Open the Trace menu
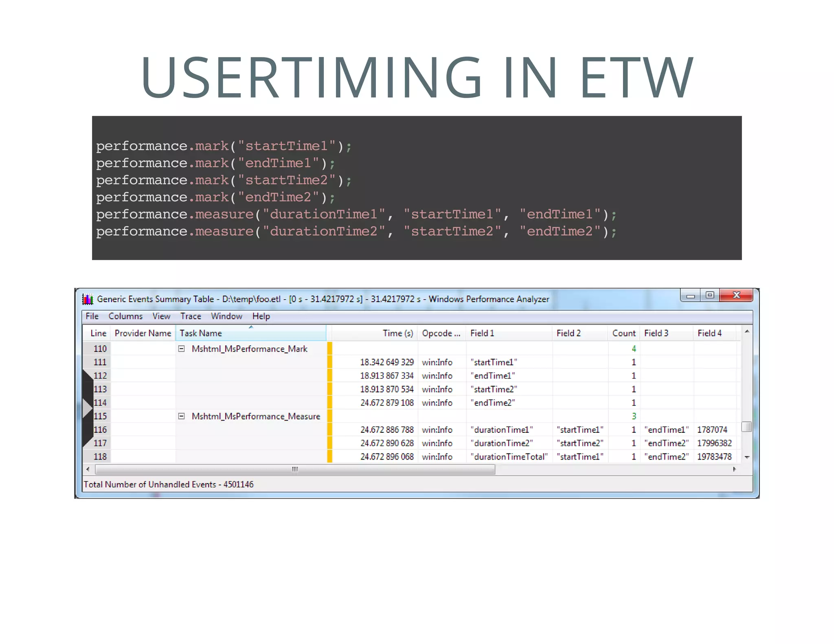The height and width of the screenshot is (644, 834). 191,316
